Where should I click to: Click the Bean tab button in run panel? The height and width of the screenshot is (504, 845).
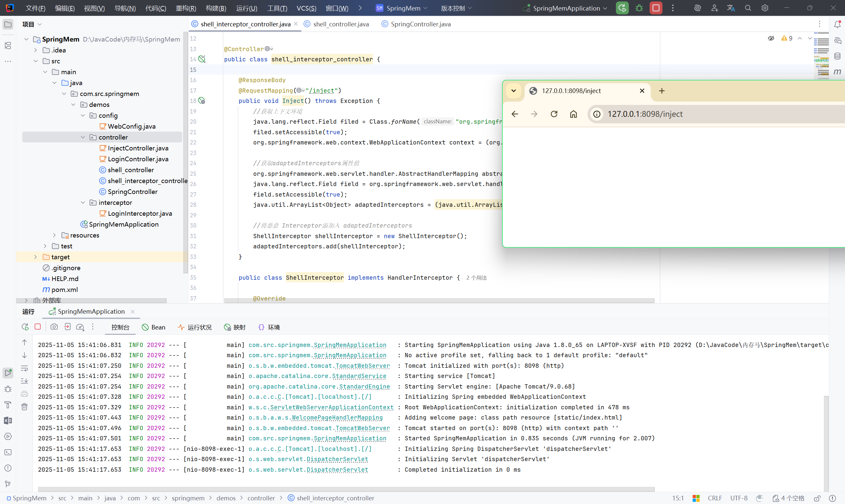point(153,328)
